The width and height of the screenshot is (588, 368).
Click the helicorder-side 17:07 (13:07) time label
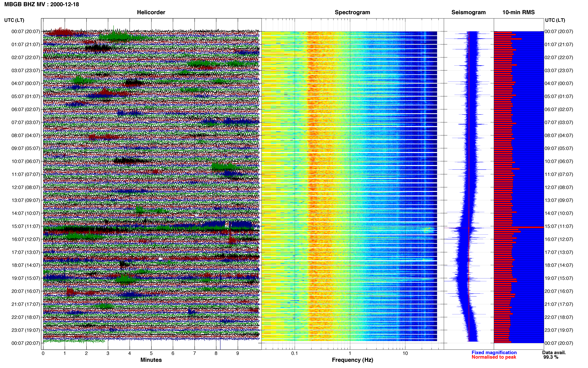click(x=26, y=252)
